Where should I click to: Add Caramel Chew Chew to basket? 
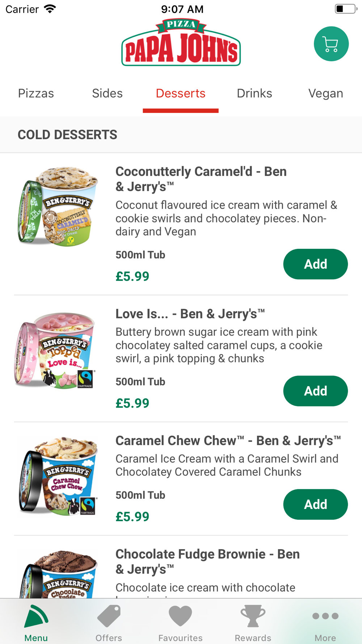pos(315,504)
